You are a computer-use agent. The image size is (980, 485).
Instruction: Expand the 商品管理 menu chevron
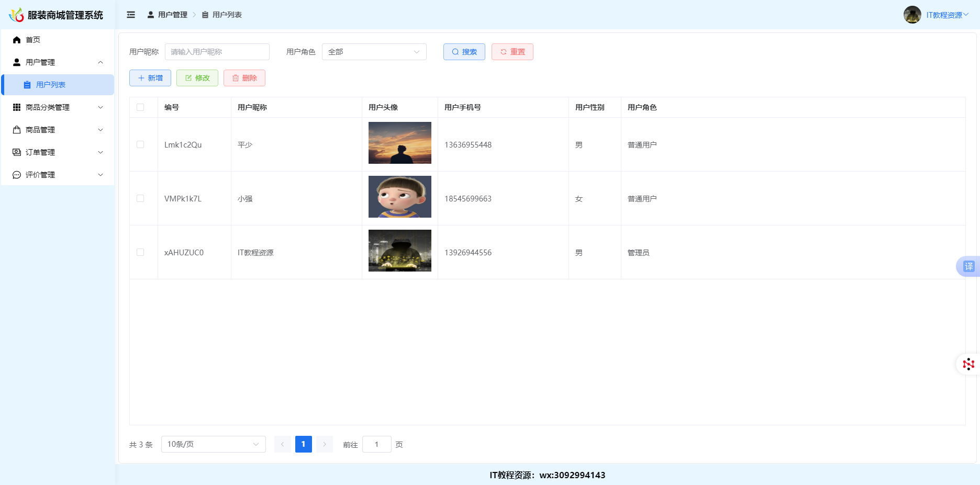101,130
